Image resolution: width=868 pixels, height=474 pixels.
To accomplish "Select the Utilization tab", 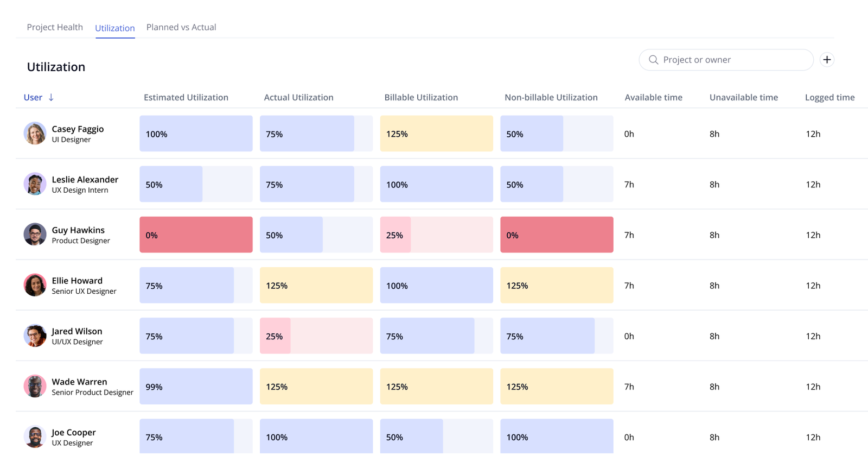I will click(114, 28).
